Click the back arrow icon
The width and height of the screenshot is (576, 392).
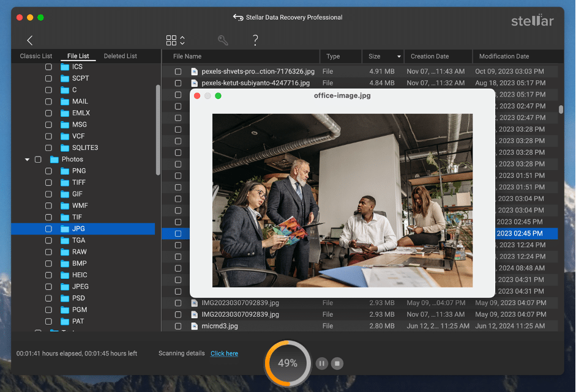coord(29,40)
